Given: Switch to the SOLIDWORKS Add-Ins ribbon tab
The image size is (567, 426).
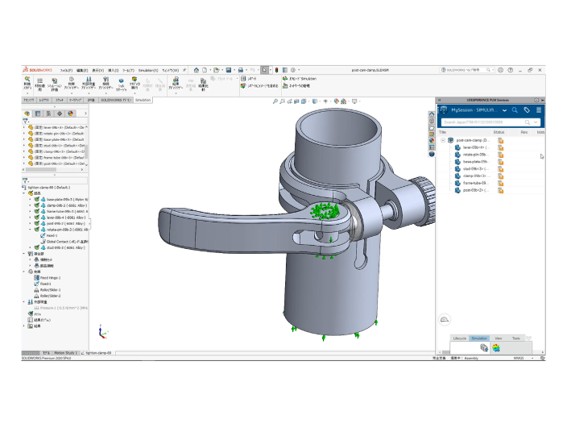Looking at the screenshot, I should [x=115, y=100].
